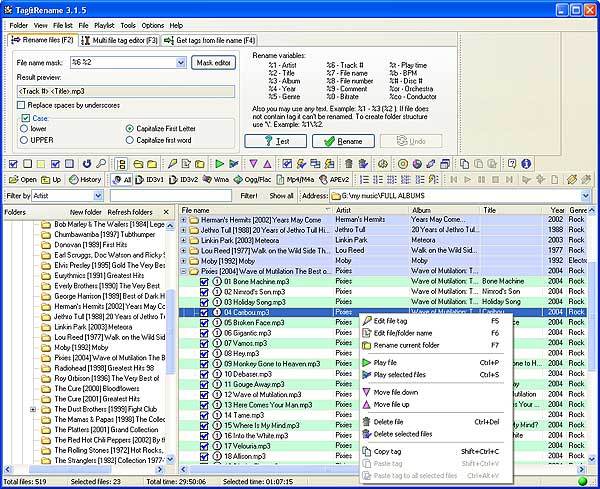
Task: Open the Filter by Artist dropdown
Action: click(98, 196)
